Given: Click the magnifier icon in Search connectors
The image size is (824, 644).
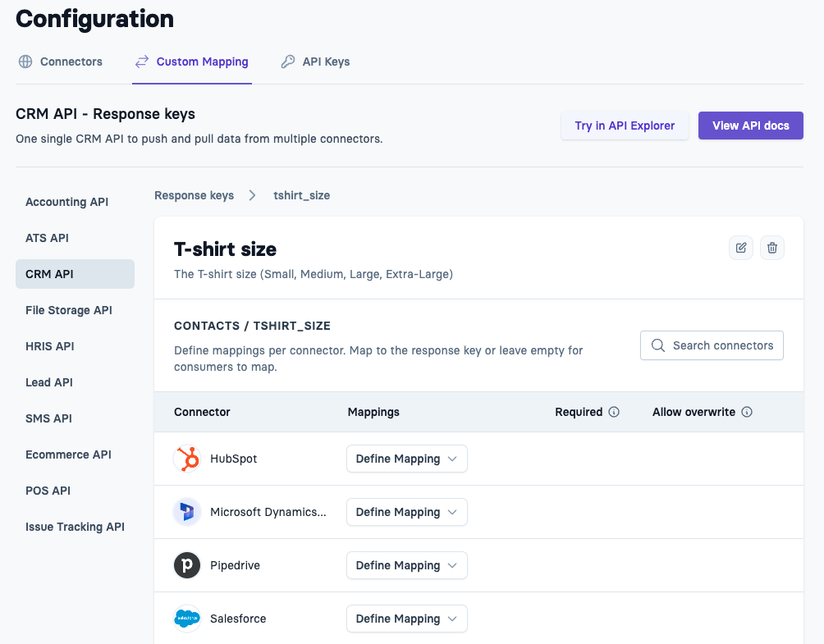Looking at the screenshot, I should [x=658, y=345].
